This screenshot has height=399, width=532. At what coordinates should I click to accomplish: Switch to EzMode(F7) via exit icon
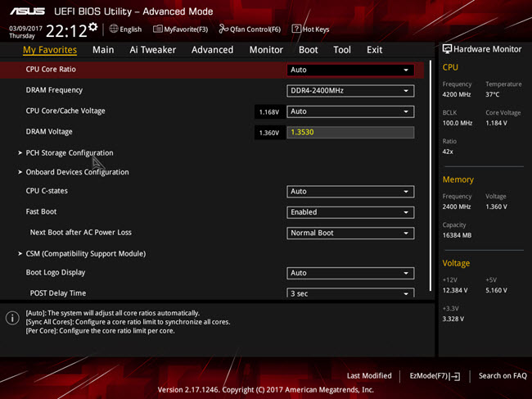click(x=454, y=376)
